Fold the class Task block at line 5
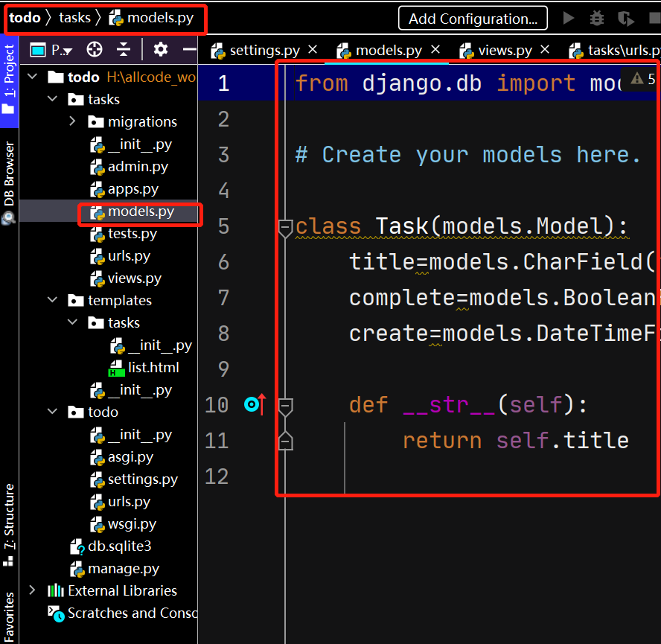Screen dimensions: 661x644 click(285, 228)
